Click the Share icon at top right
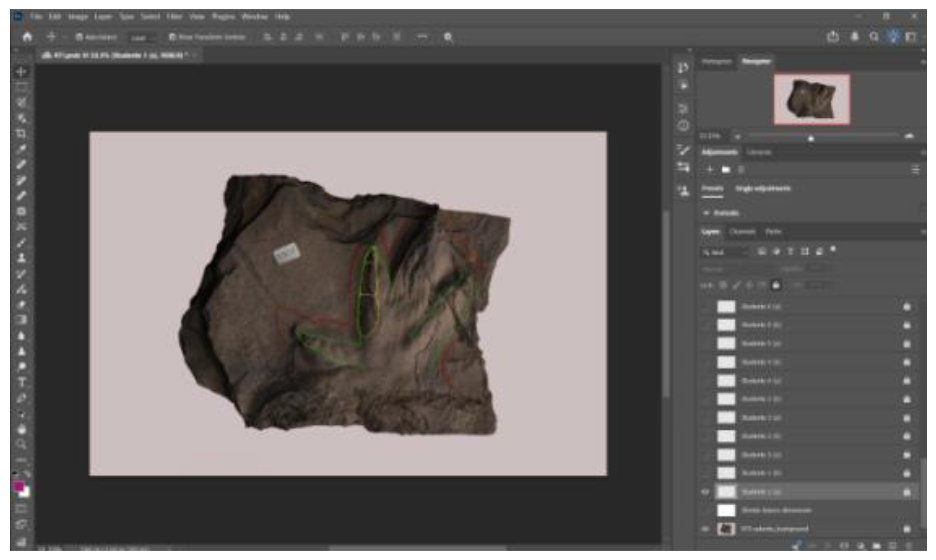Image resolution: width=936 pixels, height=560 pixels. (833, 37)
